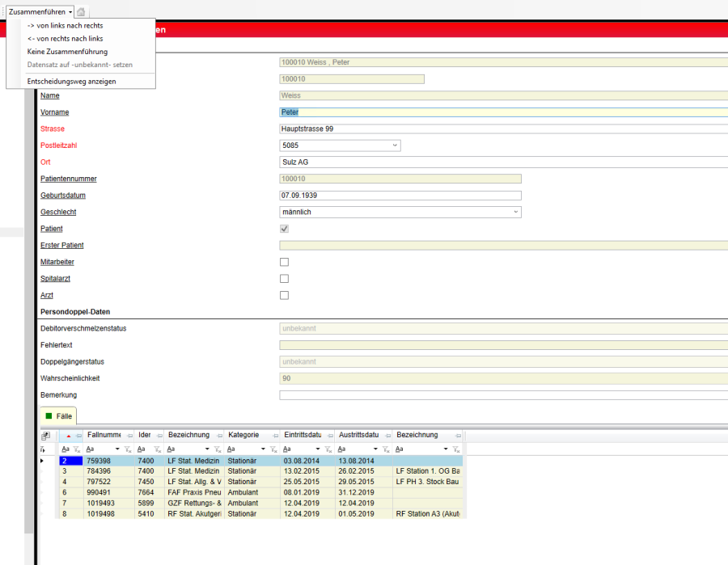
Task: Open the Fallnummer filter dropdown arrow
Action: coord(117,449)
